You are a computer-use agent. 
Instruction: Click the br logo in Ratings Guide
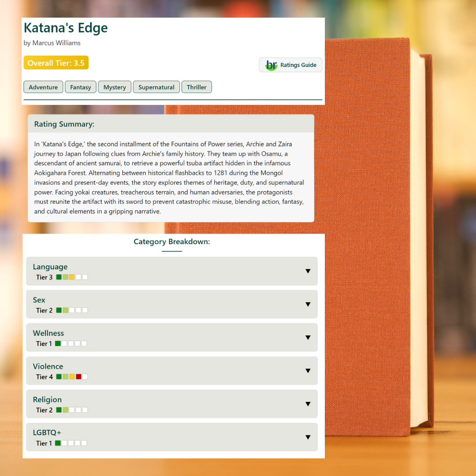[x=271, y=65]
